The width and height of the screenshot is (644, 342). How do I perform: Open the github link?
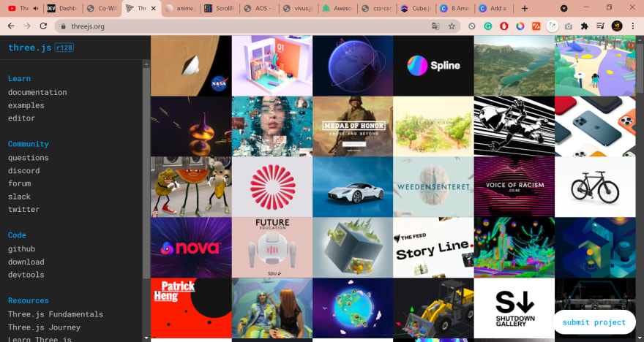coord(21,249)
